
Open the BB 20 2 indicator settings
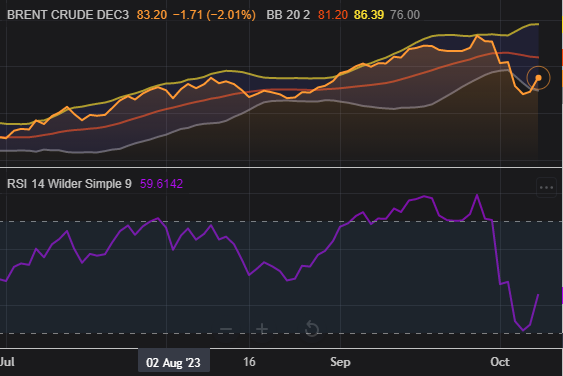[x=288, y=15]
